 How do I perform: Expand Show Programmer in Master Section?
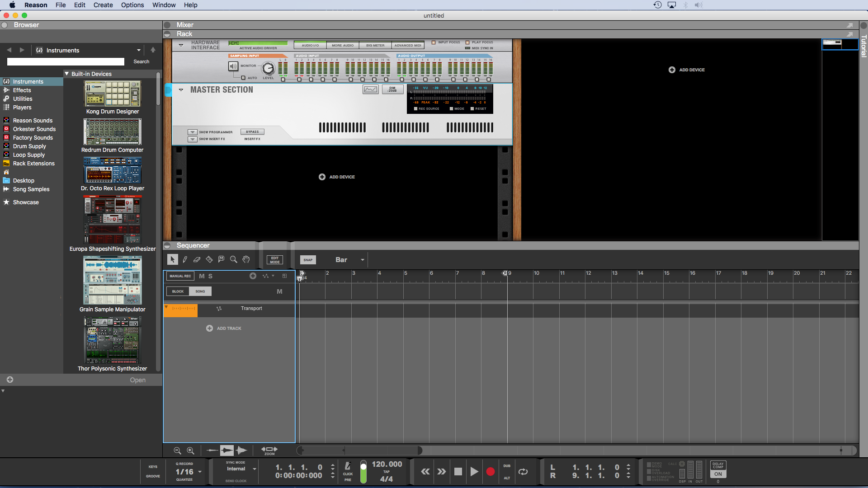(x=193, y=132)
